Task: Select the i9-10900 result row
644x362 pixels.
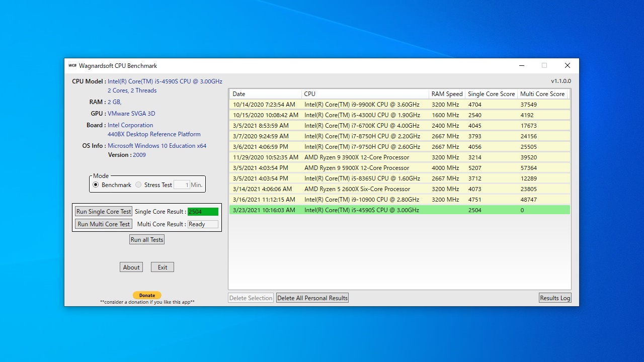Action: click(399, 200)
